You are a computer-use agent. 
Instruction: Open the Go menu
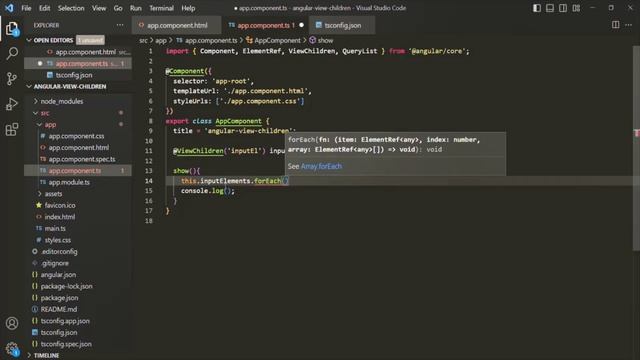(x=118, y=8)
